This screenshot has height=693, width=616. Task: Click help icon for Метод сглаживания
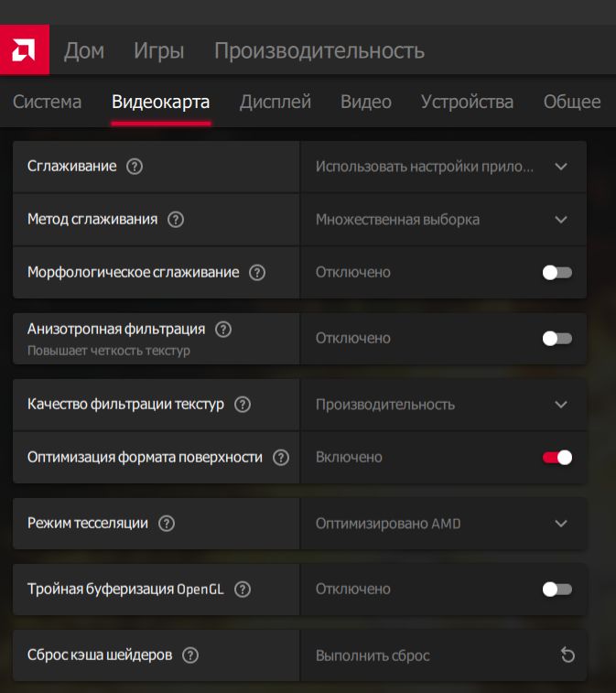pos(177,220)
